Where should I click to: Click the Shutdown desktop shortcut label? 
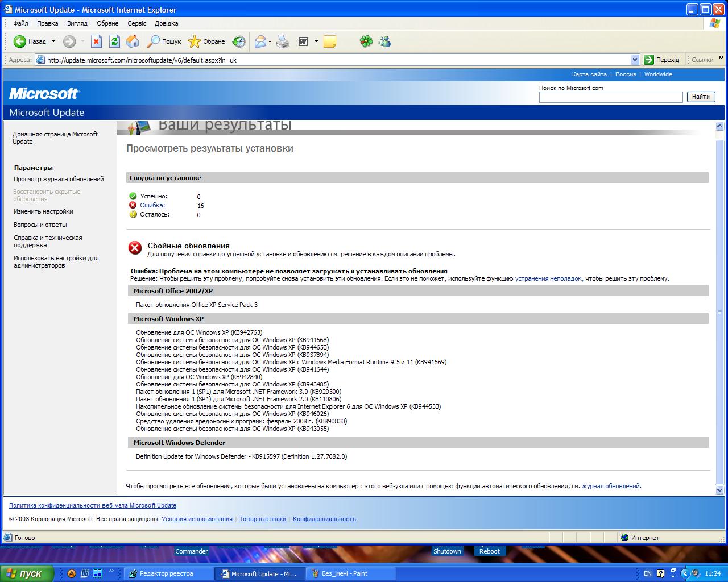pos(447,551)
